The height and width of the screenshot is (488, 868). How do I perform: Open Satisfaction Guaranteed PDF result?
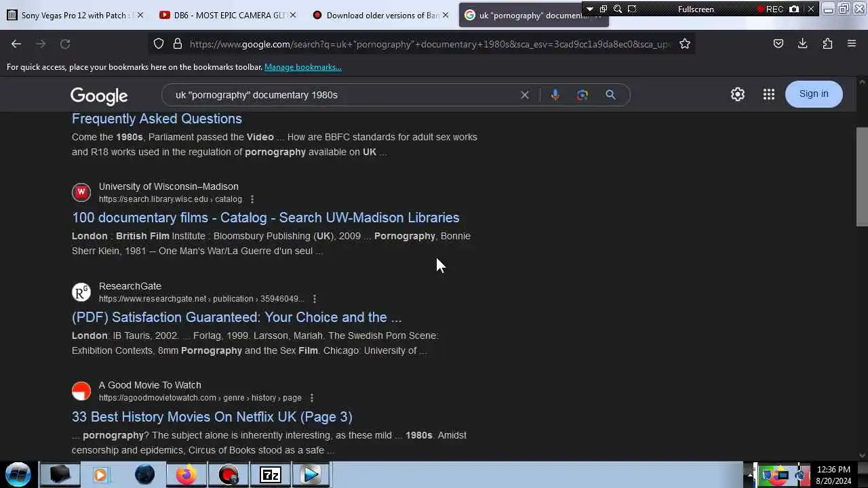[x=237, y=317]
